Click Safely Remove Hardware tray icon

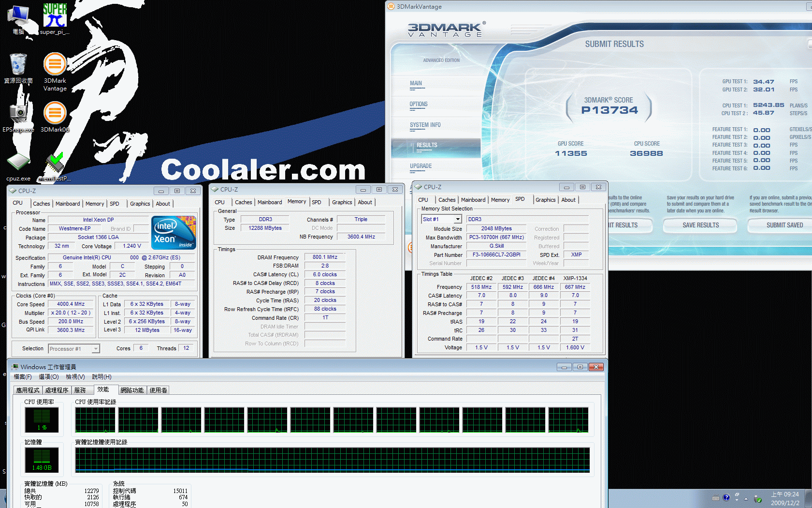[758, 498]
